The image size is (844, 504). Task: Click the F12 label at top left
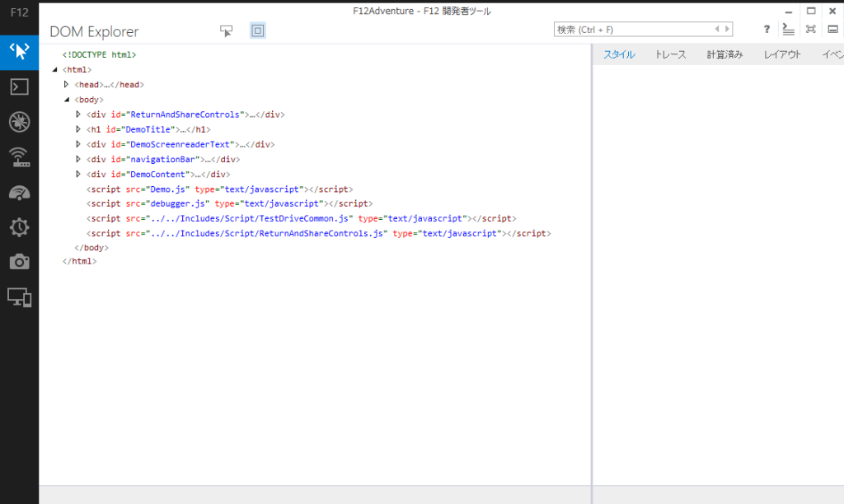click(x=20, y=12)
